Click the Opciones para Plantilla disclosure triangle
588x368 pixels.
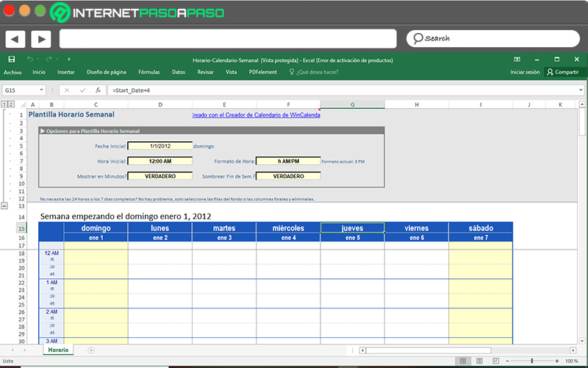(43, 131)
